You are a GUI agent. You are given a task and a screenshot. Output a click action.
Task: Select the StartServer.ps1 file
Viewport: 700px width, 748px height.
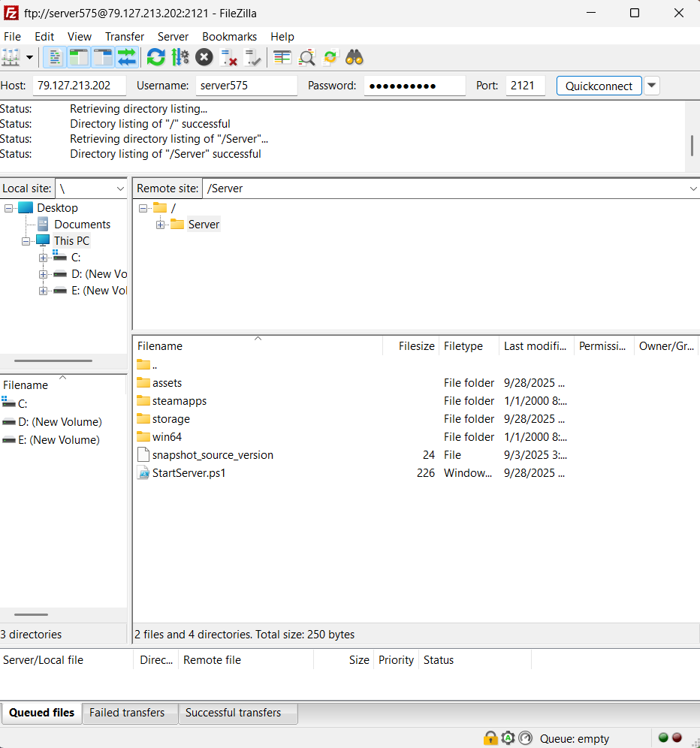tap(189, 473)
